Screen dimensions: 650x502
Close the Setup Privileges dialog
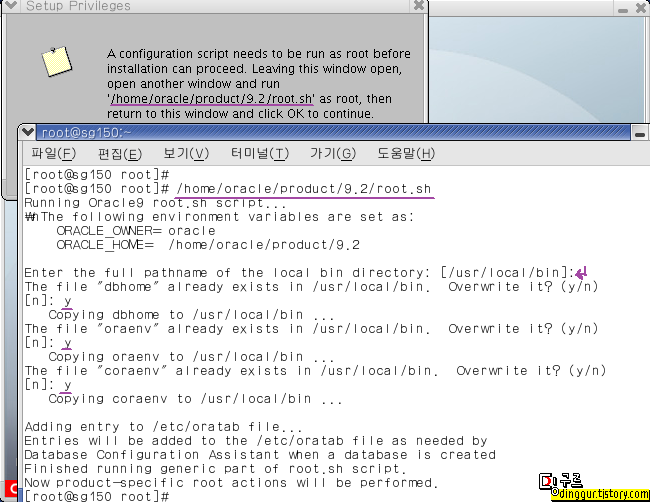419,5
